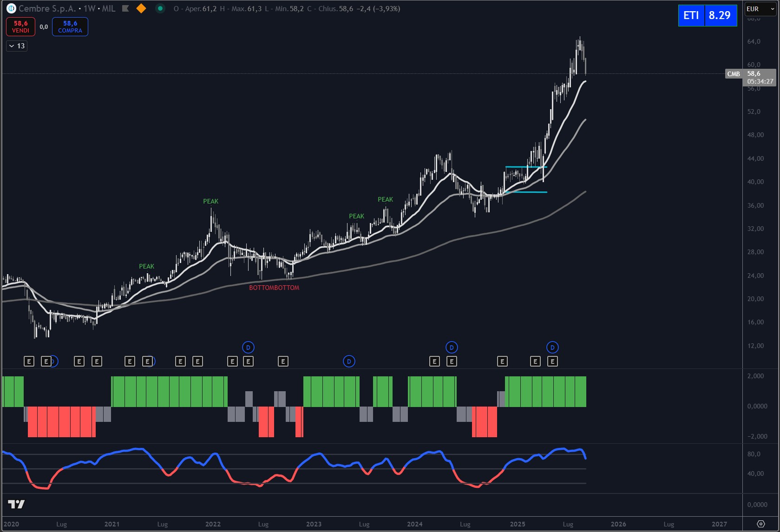Click the Cembre S.p.A. symbol logo
Screen dimensions: 780x532
coord(11,9)
